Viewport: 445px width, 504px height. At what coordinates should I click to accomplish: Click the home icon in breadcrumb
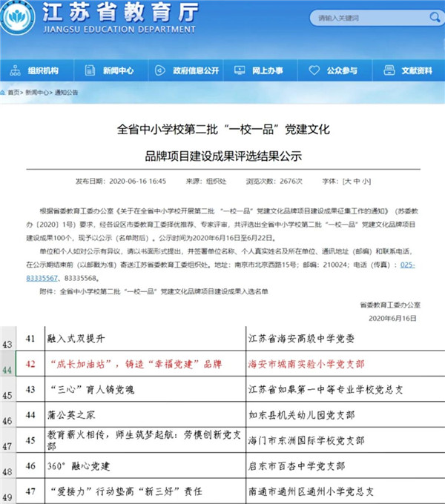pyautogui.click(x=5, y=93)
